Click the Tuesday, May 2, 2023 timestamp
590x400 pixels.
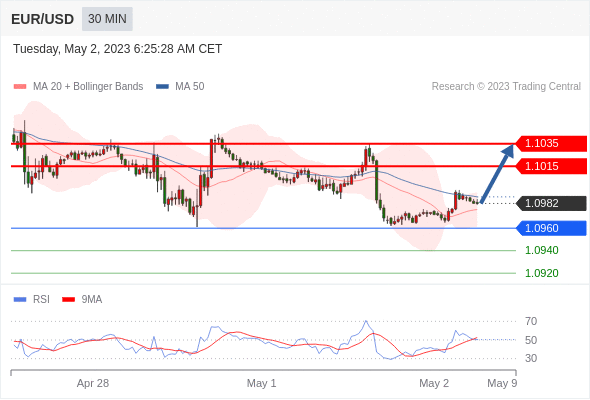pyautogui.click(x=117, y=49)
